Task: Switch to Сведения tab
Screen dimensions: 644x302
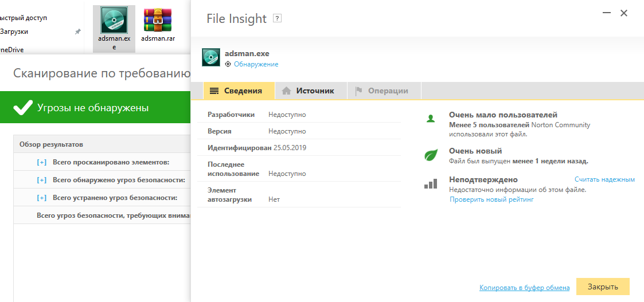Action: 239,91
